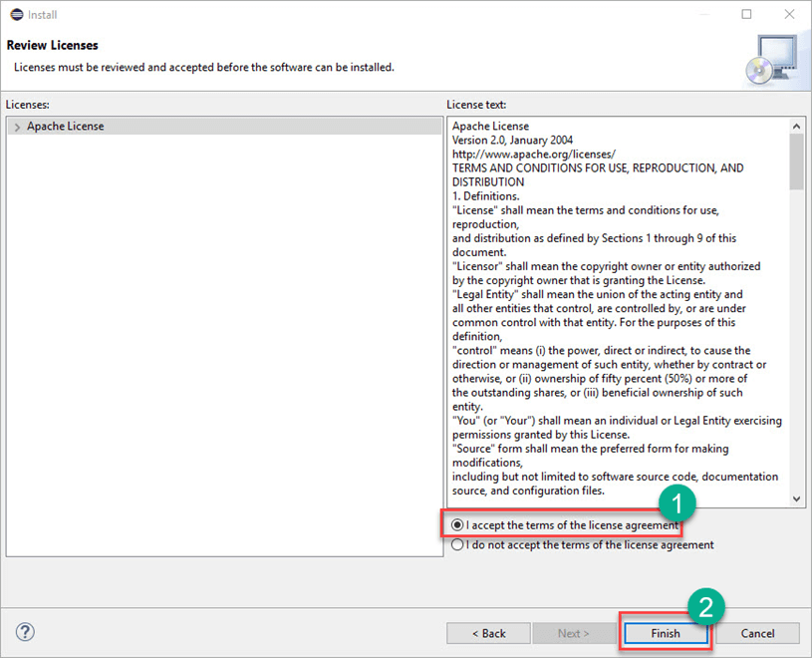Click the apache.org licenses URL line

click(x=534, y=155)
